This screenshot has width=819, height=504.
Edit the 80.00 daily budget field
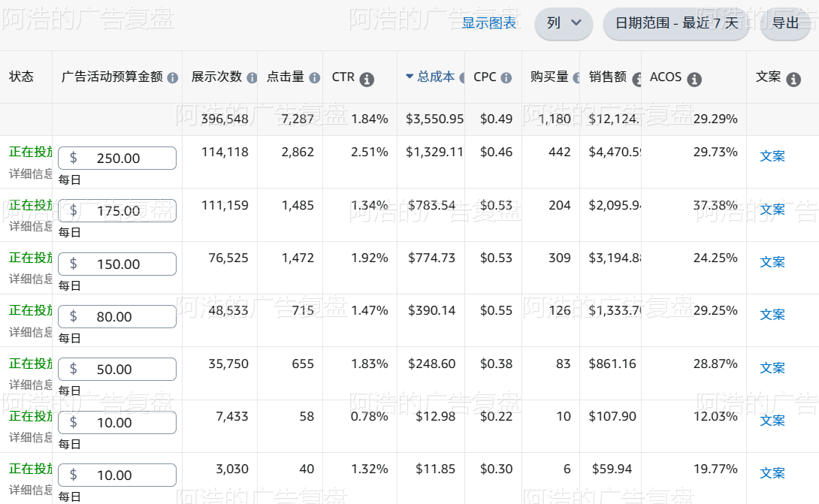[x=117, y=316]
